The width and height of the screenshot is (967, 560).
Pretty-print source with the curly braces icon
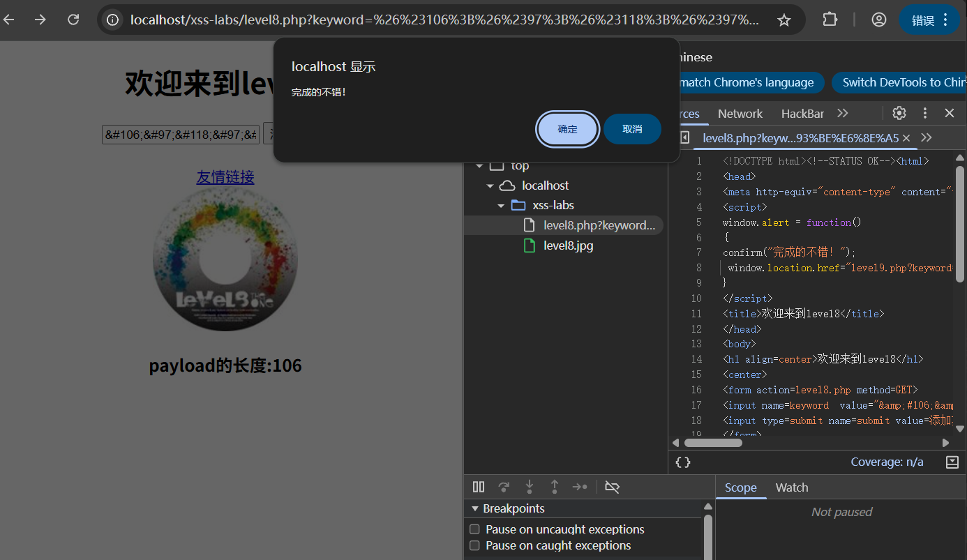(683, 462)
